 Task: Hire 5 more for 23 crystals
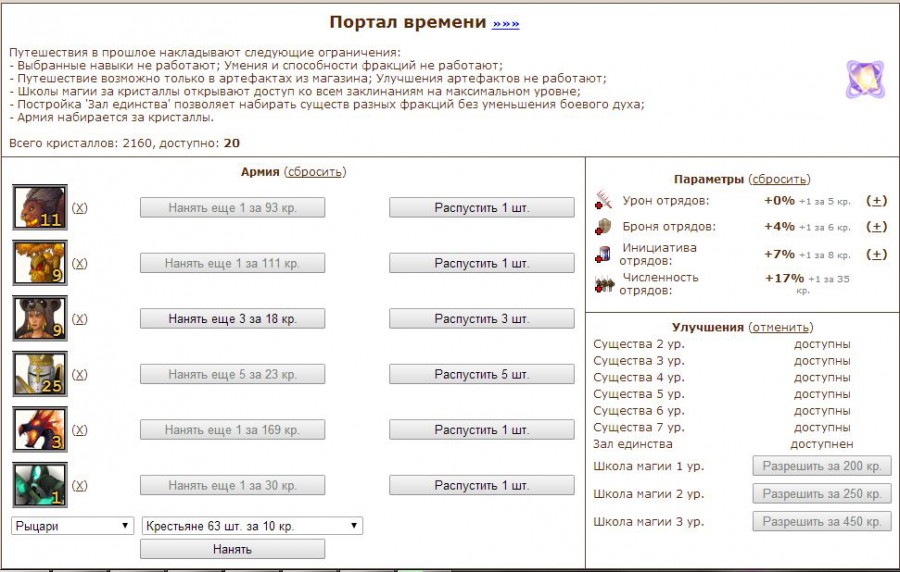coord(232,375)
